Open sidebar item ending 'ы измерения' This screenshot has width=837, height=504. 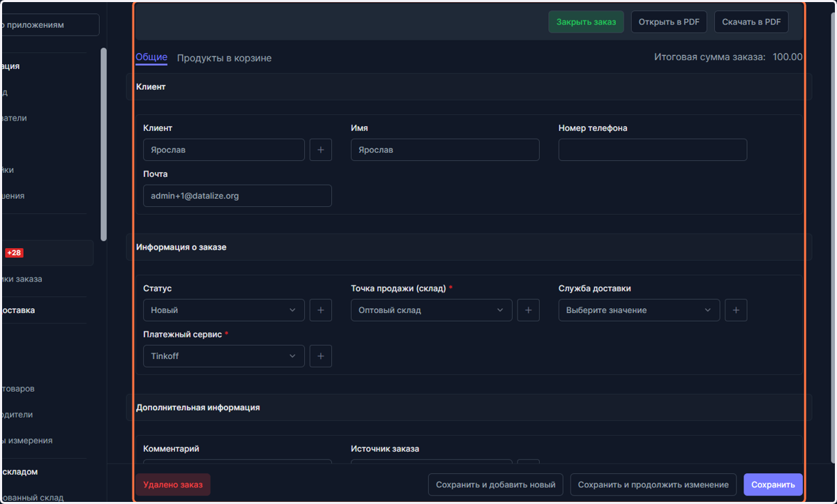point(27,441)
